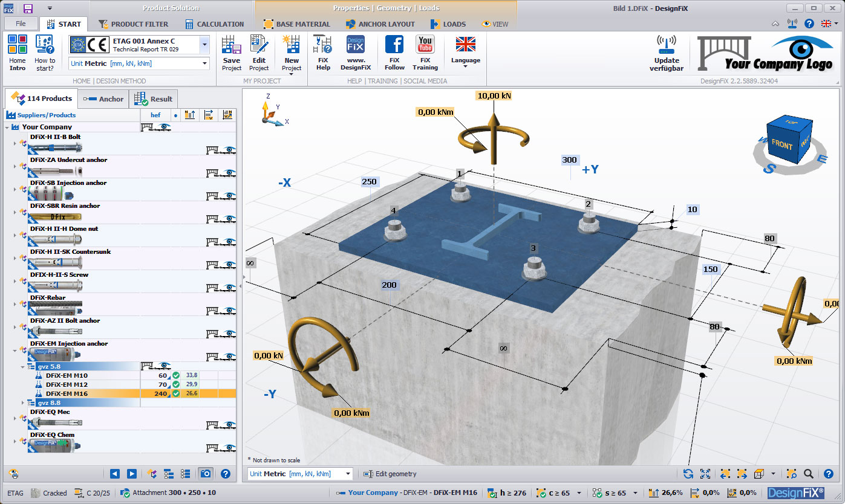Image resolution: width=845 pixels, height=504 pixels.
Task: Open the c ≥ 65 status bar dropdown
Action: point(579,493)
